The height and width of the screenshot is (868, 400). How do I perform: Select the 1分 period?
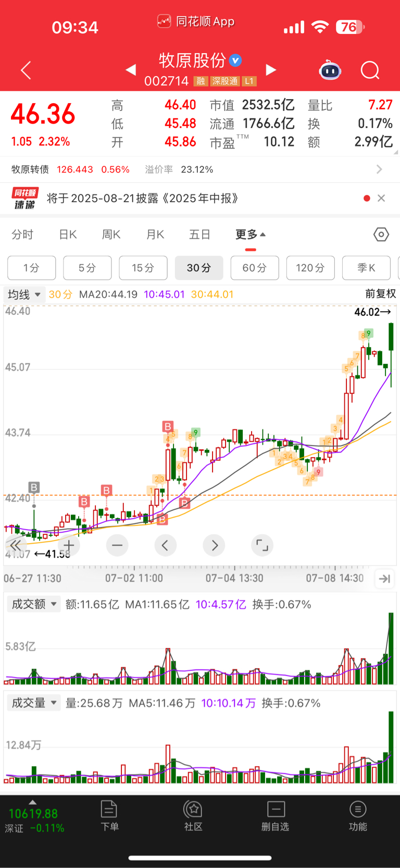point(31,268)
